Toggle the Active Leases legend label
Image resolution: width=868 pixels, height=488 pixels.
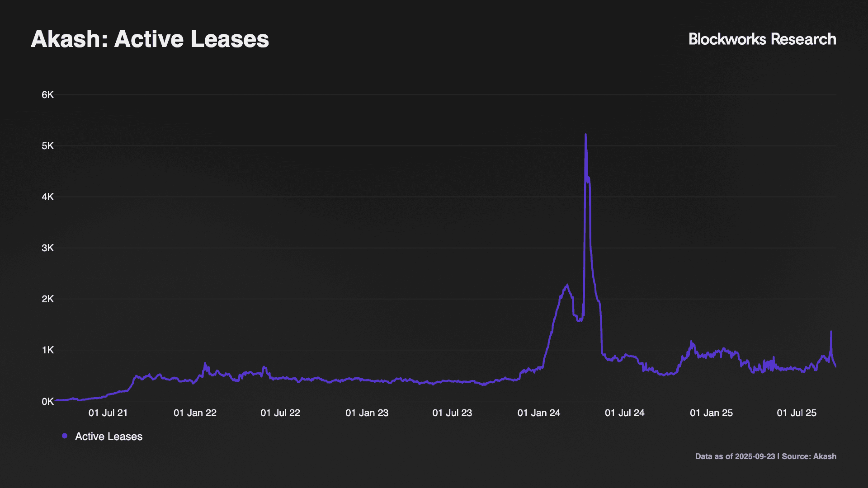click(x=108, y=436)
